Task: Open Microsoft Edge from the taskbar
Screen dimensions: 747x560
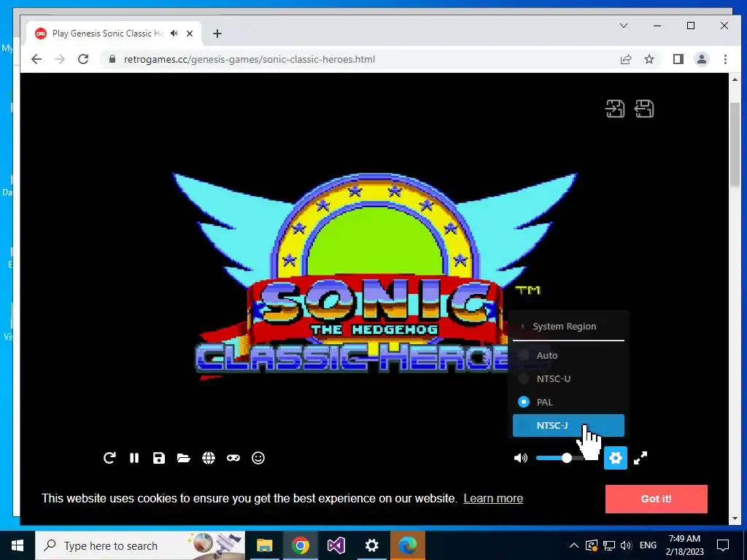Action: coord(407,545)
